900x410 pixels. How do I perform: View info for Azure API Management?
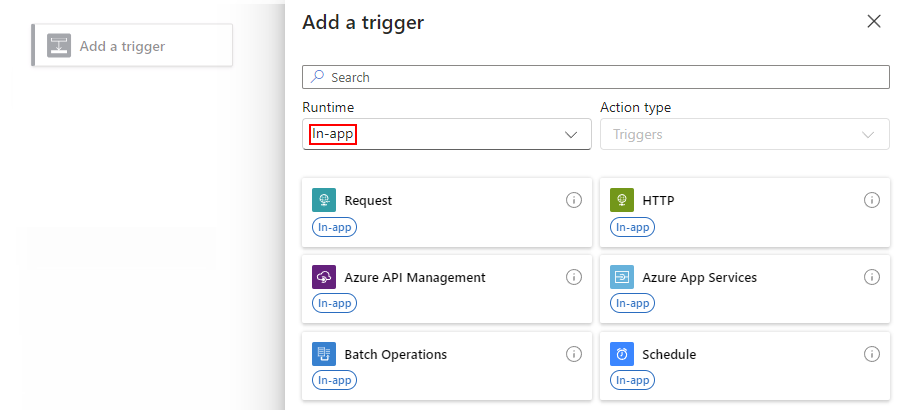click(574, 277)
